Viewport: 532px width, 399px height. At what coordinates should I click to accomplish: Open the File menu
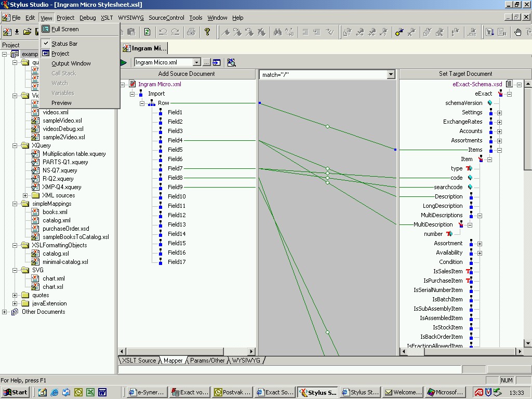click(16, 18)
